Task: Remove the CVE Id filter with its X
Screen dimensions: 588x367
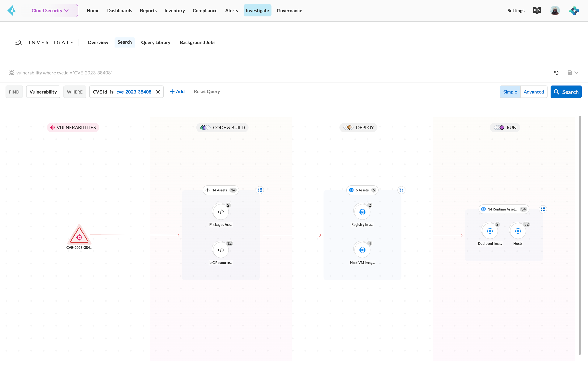Action: coord(158,92)
